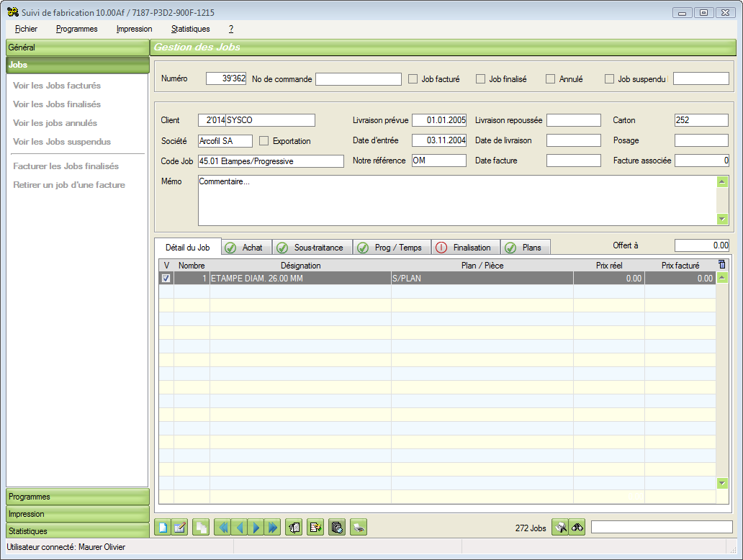Image resolution: width=743 pixels, height=560 pixels.
Task: Click the trash icon above the table
Action: (722, 265)
